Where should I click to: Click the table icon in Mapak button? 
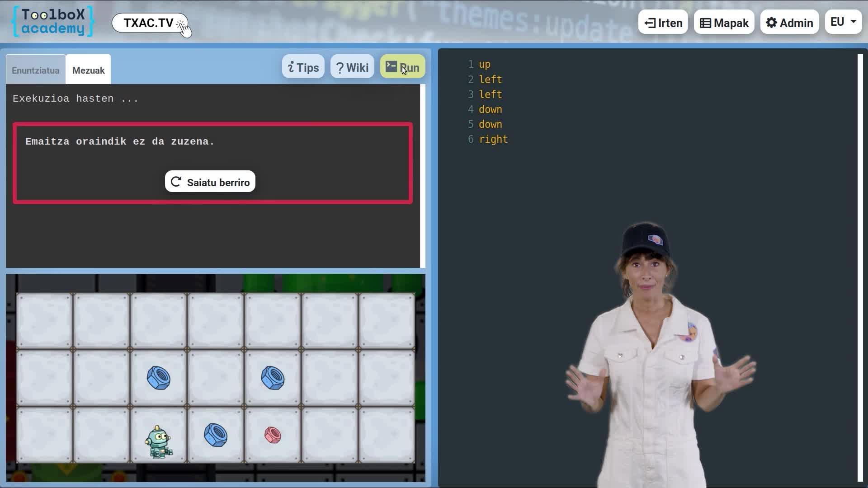(705, 23)
